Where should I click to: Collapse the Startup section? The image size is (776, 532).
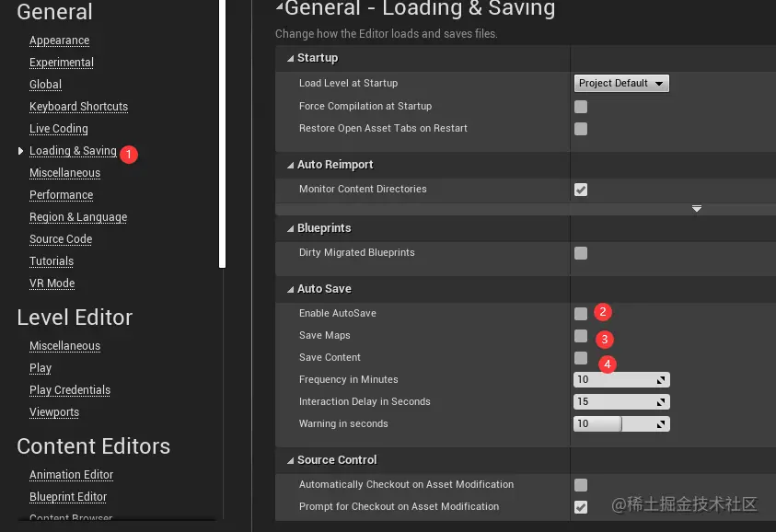[x=291, y=58]
